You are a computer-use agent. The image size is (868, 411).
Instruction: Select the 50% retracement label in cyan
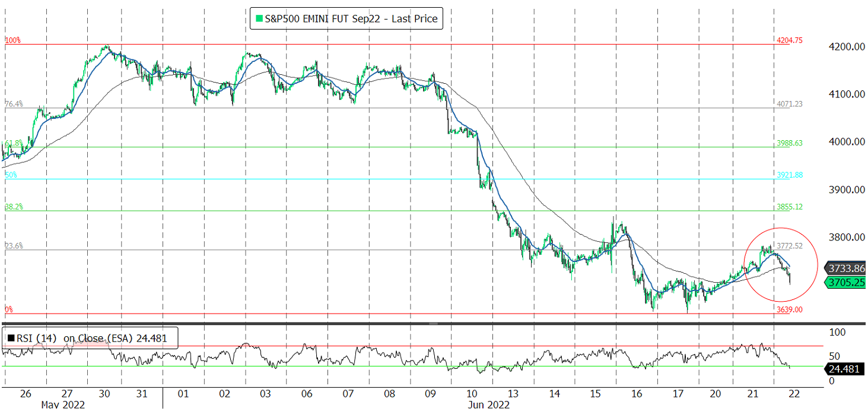tap(11, 175)
